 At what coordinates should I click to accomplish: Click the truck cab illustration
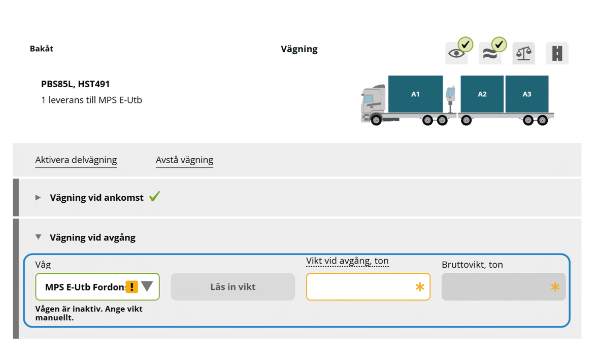pyautogui.click(x=373, y=104)
